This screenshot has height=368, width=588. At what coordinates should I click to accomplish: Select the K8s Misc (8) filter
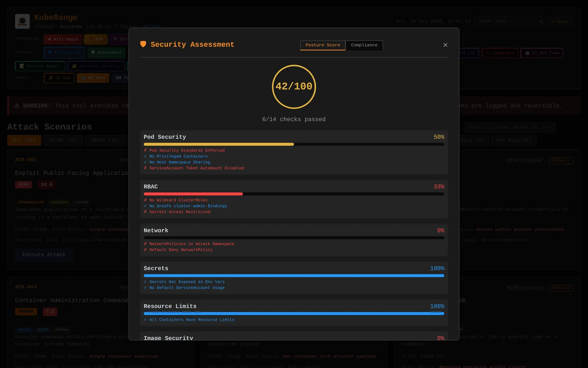[x=514, y=141]
